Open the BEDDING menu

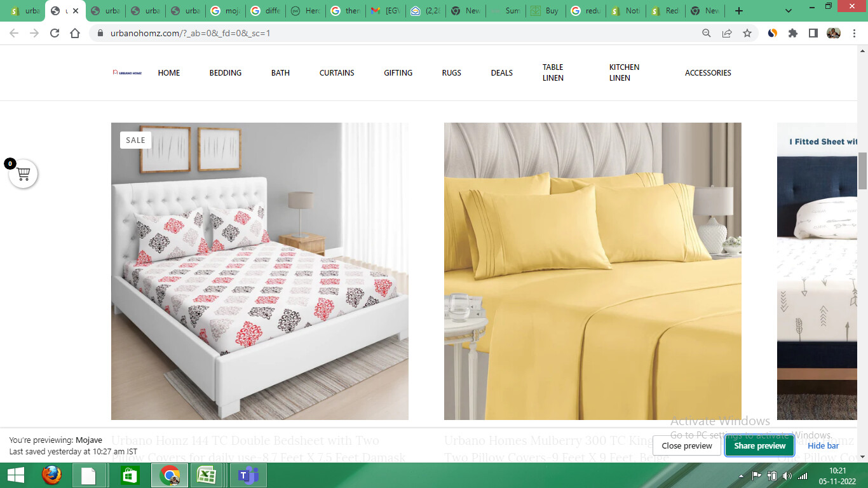[226, 73]
